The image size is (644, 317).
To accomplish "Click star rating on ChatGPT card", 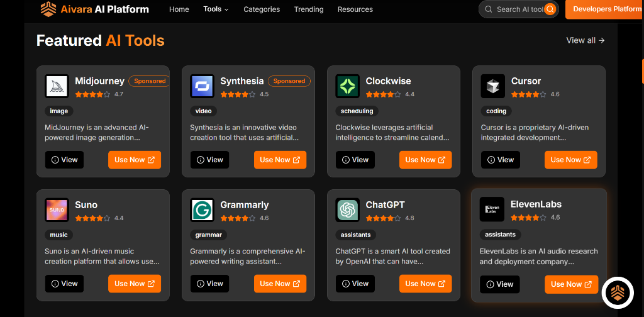I will 383,218.
